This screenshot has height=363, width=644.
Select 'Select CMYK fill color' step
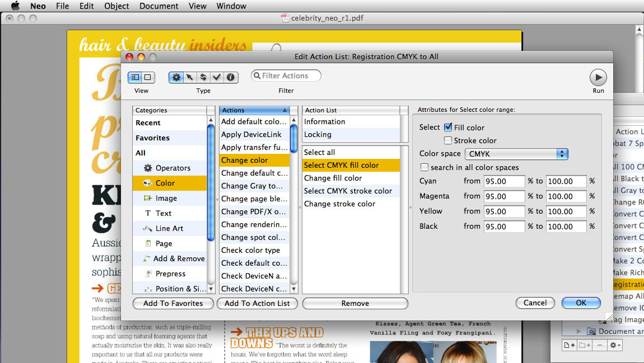point(351,165)
